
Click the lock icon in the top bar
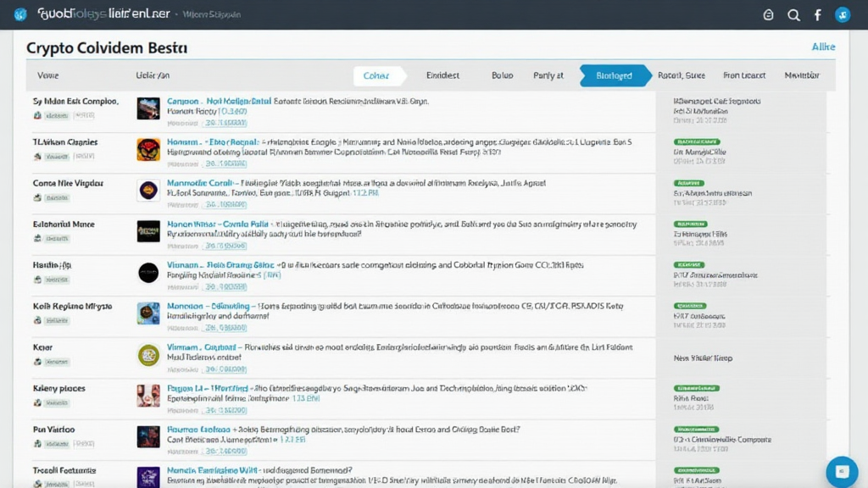click(769, 15)
